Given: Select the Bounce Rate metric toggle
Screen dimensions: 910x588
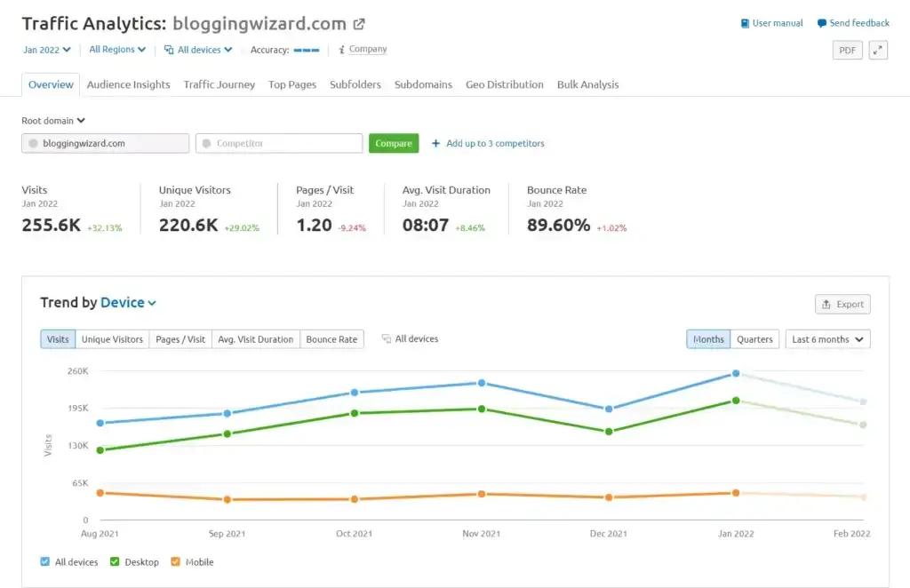Looking at the screenshot, I should click(x=331, y=338).
